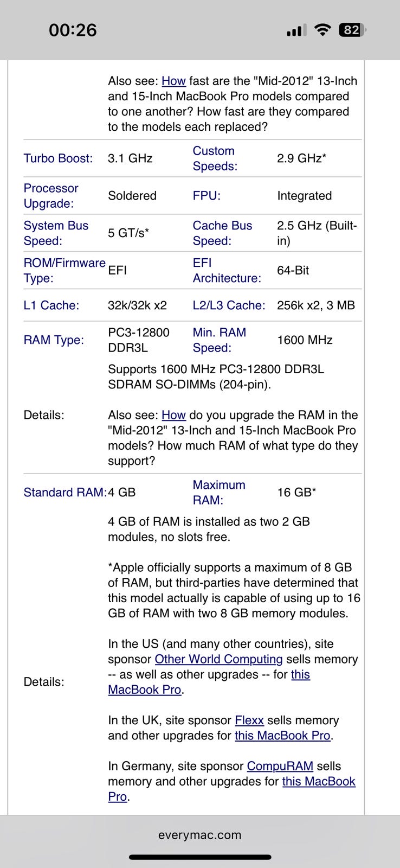
Task: Tap the everymac.com address bar
Action: click(200, 835)
